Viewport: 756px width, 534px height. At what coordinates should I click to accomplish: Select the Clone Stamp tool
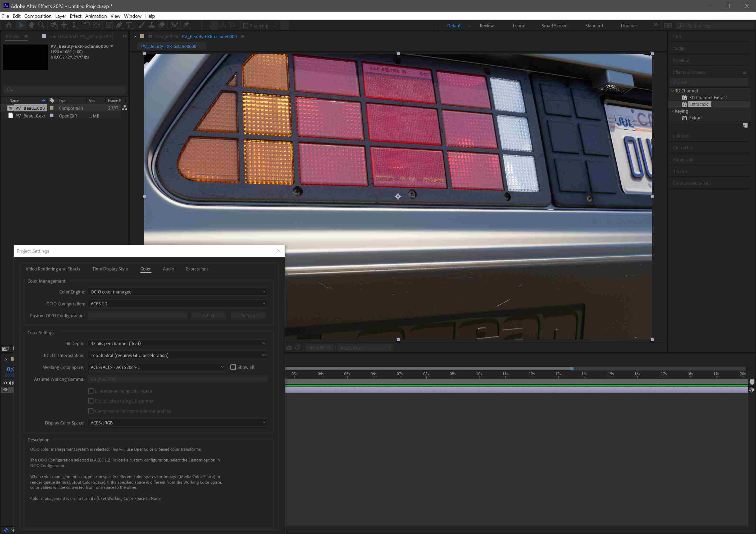click(x=152, y=25)
